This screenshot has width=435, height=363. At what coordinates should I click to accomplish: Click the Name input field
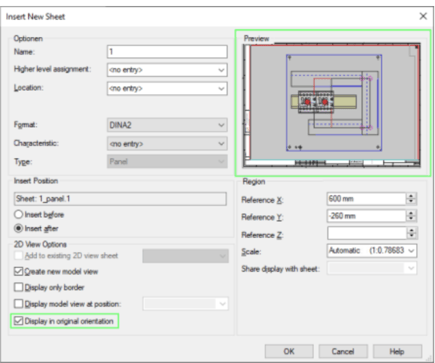pyautogui.click(x=167, y=52)
